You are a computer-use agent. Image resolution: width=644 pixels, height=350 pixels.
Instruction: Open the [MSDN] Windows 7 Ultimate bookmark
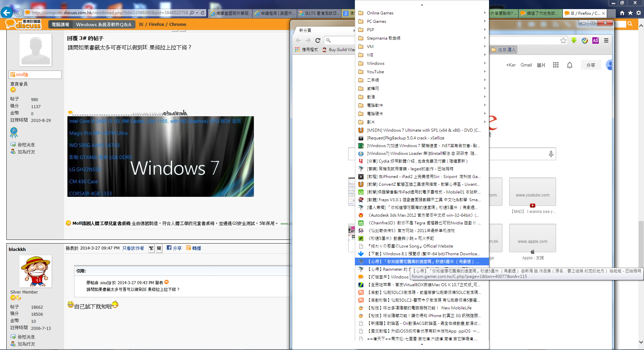pos(422,130)
